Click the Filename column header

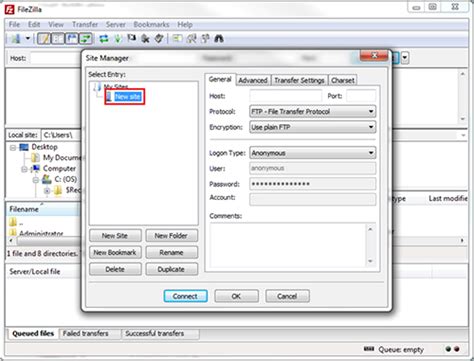coord(43,209)
